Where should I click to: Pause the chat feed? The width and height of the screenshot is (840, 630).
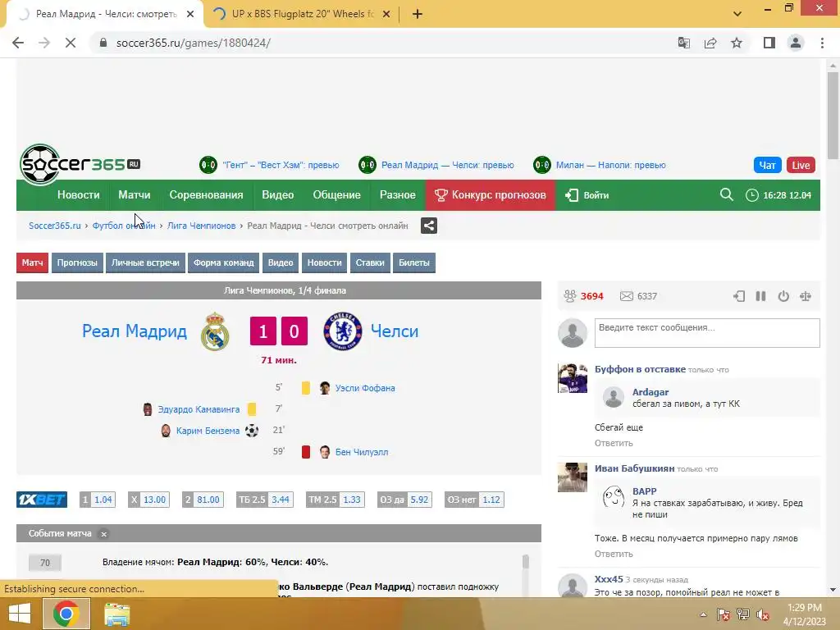pyautogui.click(x=760, y=296)
